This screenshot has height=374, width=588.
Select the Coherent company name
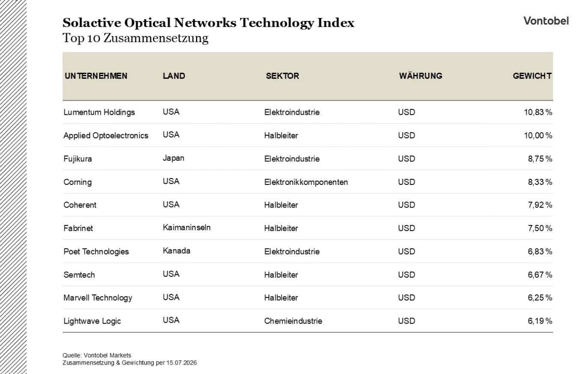tap(80, 205)
